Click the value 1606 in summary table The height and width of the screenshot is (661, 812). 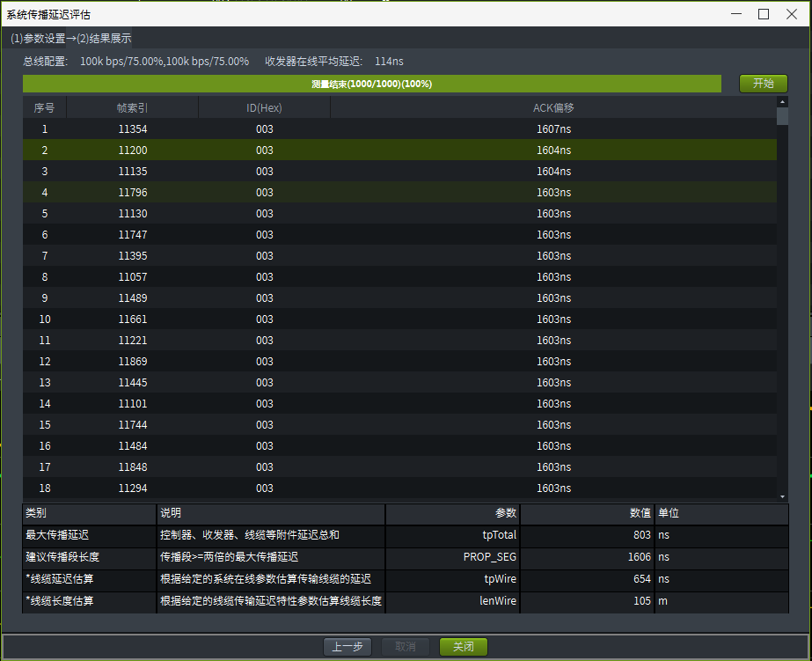(x=588, y=557)
